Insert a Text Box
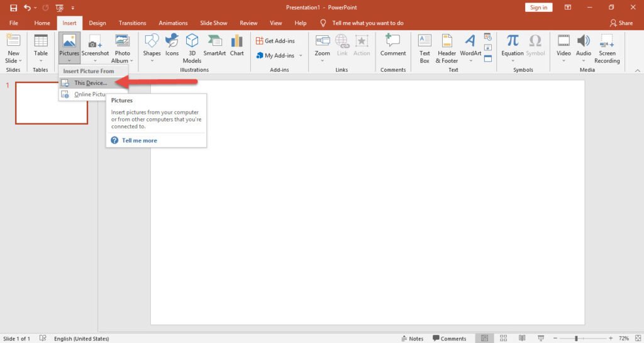The height and width of the screenshot is (343, 644). tap(425, 48)
